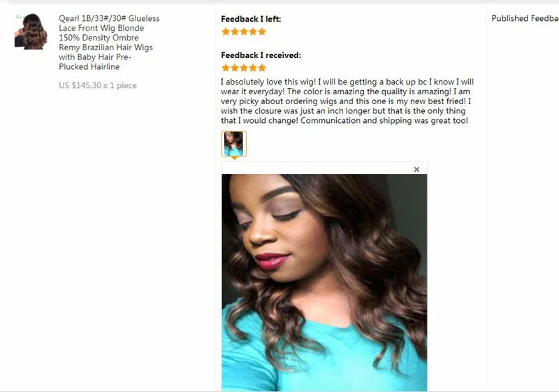Screen dimensions: 559x392
Task: Click first star under Feedback I left
Action: point(226,31)
